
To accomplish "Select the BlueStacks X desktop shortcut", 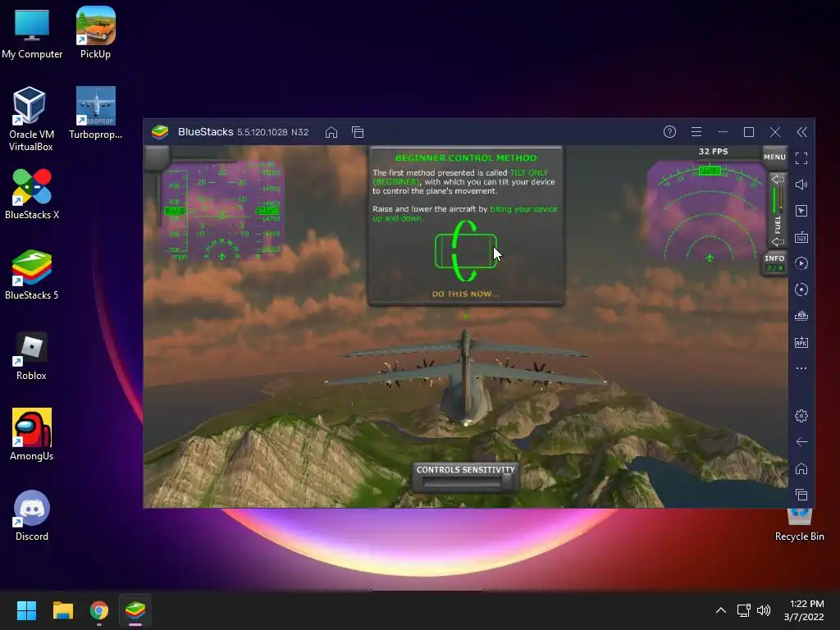I will 32,194.
